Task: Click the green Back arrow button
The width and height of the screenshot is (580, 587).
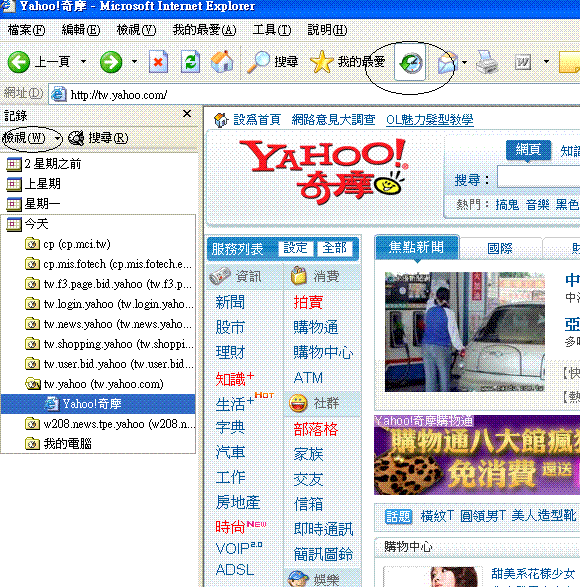Action: (x=18, y=62)
